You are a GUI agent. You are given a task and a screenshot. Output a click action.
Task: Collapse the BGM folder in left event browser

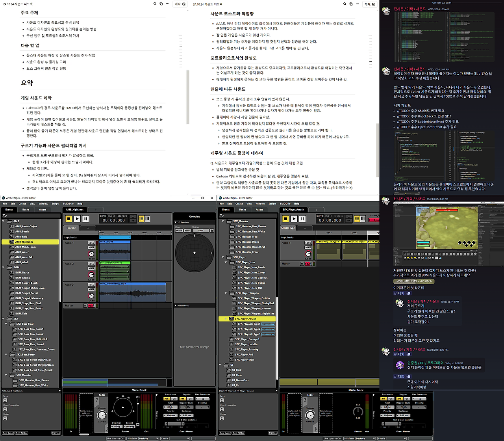pos(4,267)
